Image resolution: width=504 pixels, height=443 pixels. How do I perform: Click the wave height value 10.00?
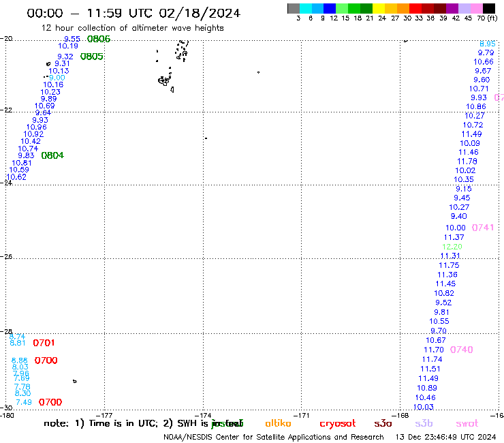(456, 228)
